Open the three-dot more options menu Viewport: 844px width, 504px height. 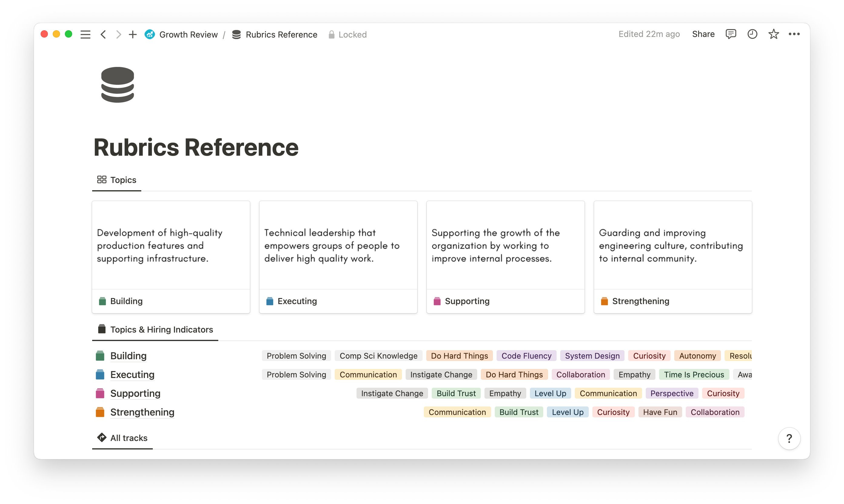794,34
